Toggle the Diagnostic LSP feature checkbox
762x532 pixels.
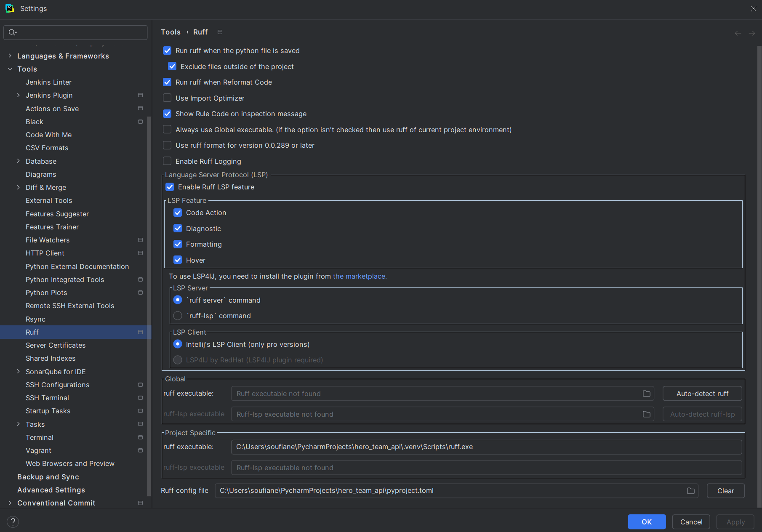(x=178, y=229)
